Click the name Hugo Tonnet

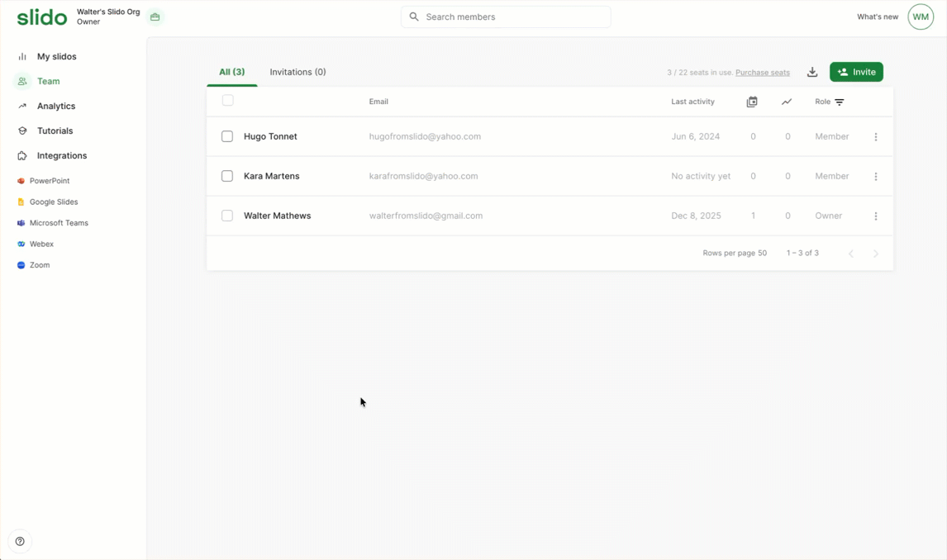click(x=270, y=137)
